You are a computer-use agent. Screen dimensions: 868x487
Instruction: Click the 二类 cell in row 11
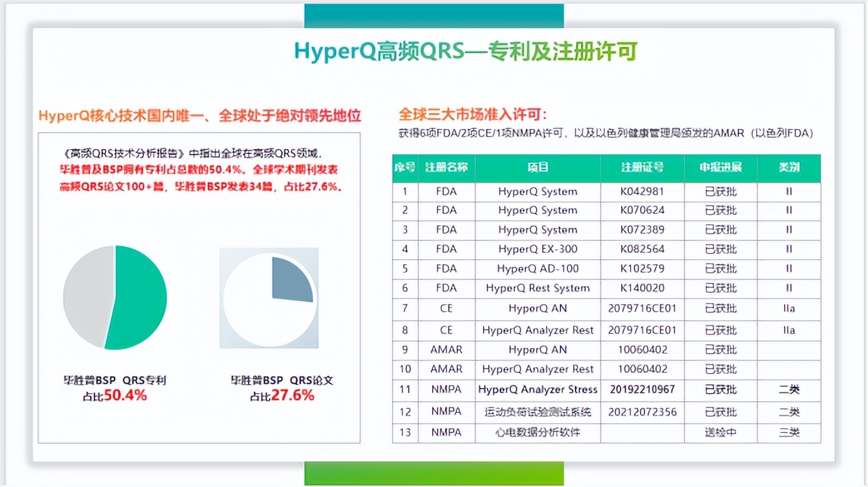(x=789, y=389)
